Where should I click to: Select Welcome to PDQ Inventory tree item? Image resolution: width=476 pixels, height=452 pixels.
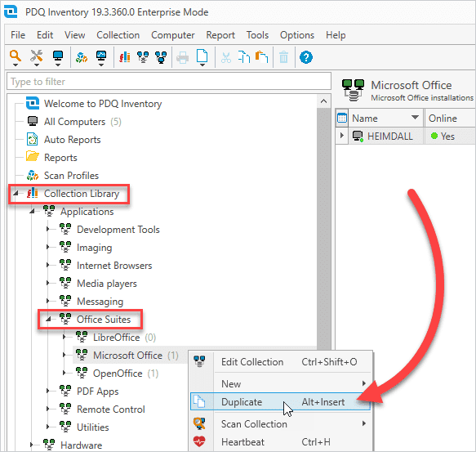103,104
